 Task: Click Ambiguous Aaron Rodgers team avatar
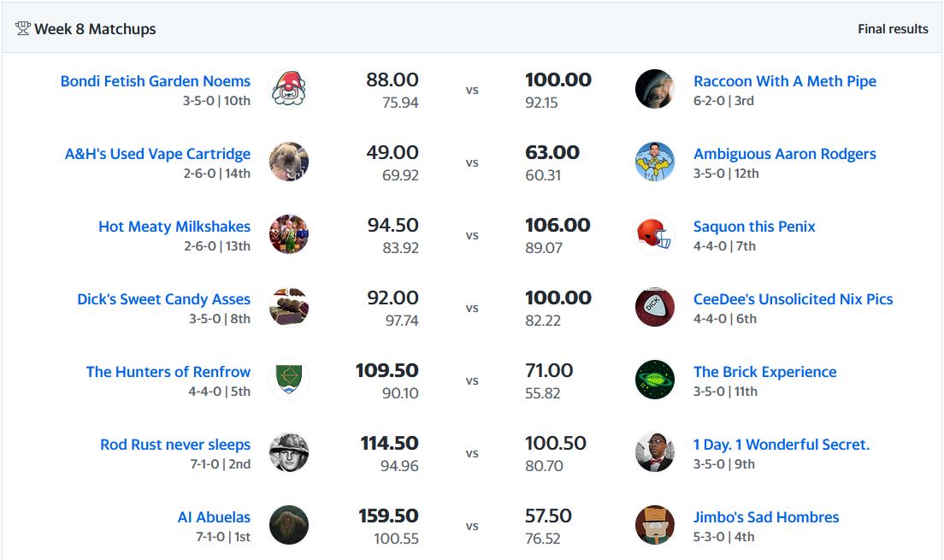(x=655, y=162)
